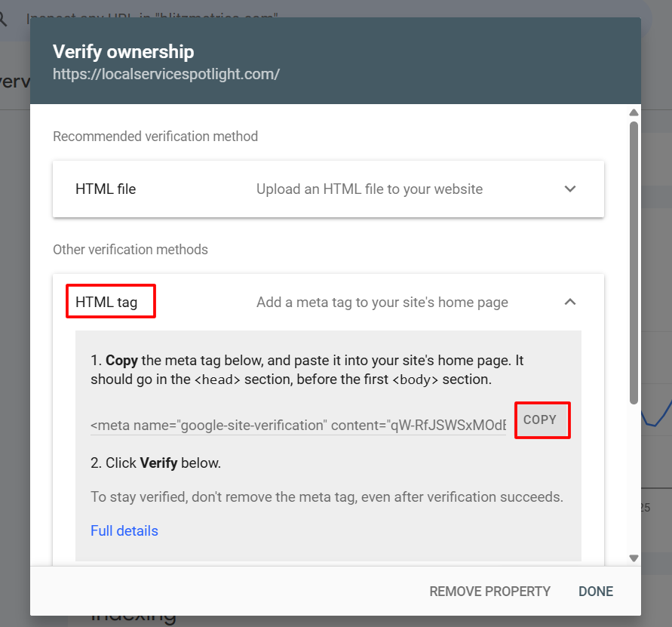Click the scrollbar up arrow
672x627 pixels.
click(634, 112)
